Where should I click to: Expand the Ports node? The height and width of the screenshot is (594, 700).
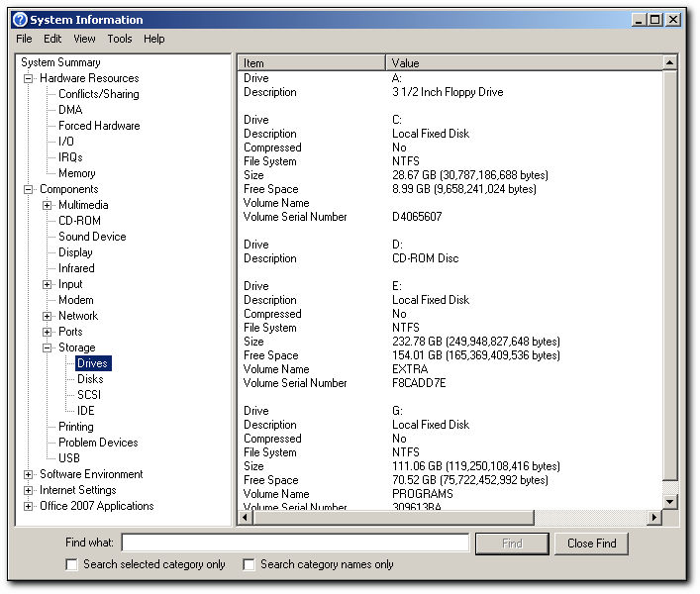click(x=47, y=332)
